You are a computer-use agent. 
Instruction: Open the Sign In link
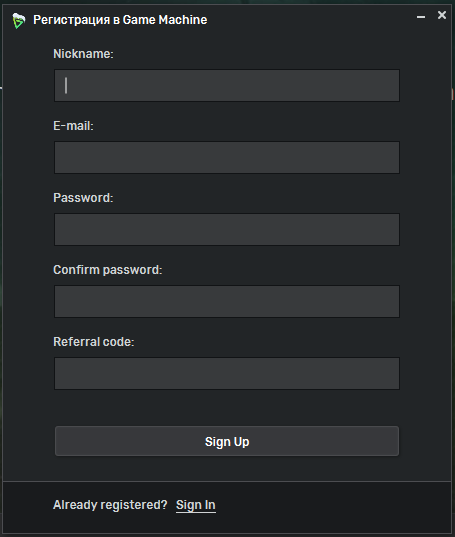[x=195, y=505]
